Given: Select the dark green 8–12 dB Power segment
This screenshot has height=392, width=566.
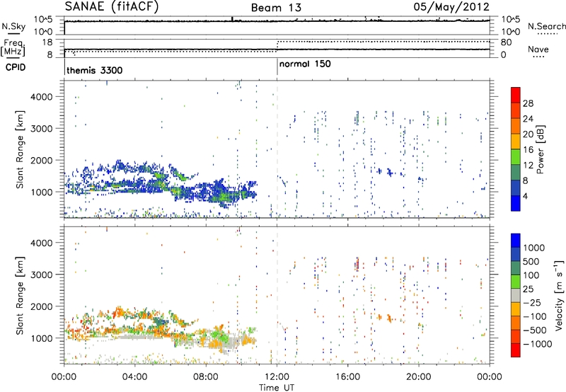Looking at the screenshot, I should 516,172.
